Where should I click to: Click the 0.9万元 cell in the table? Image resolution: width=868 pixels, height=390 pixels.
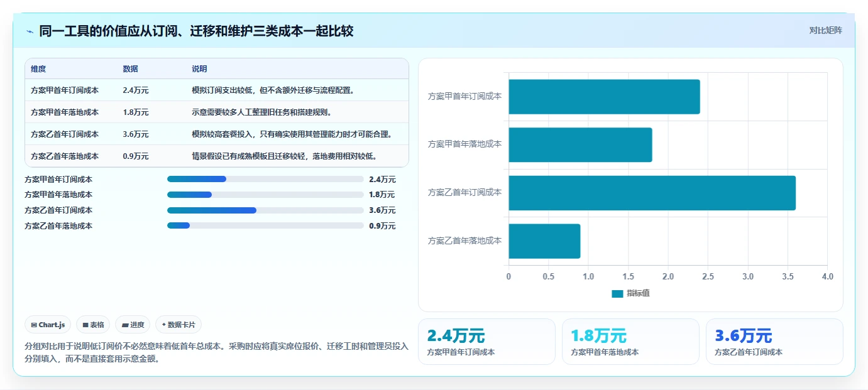[x=136, y=156]
